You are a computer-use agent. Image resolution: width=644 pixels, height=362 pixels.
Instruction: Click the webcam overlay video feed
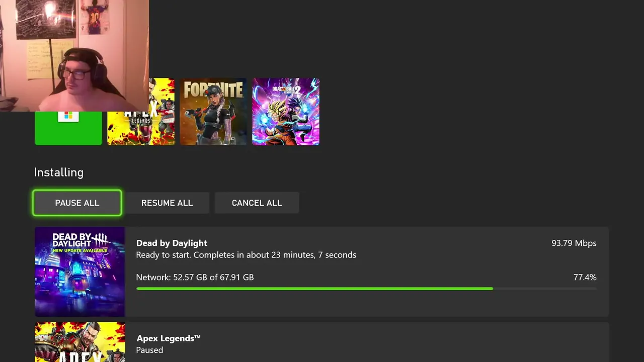coord(74,55)
